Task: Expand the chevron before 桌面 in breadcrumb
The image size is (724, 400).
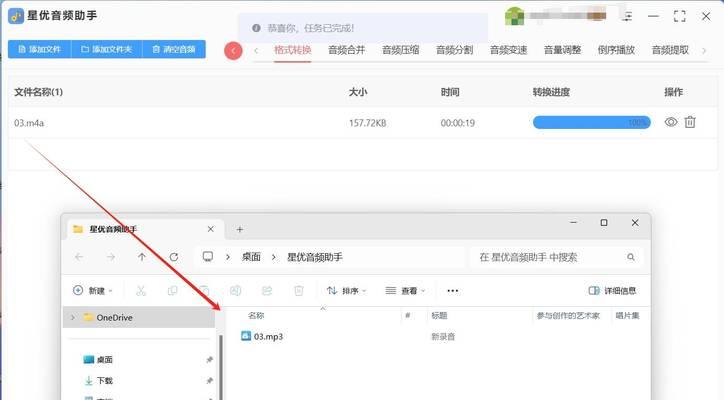Action: click(228, 257)
